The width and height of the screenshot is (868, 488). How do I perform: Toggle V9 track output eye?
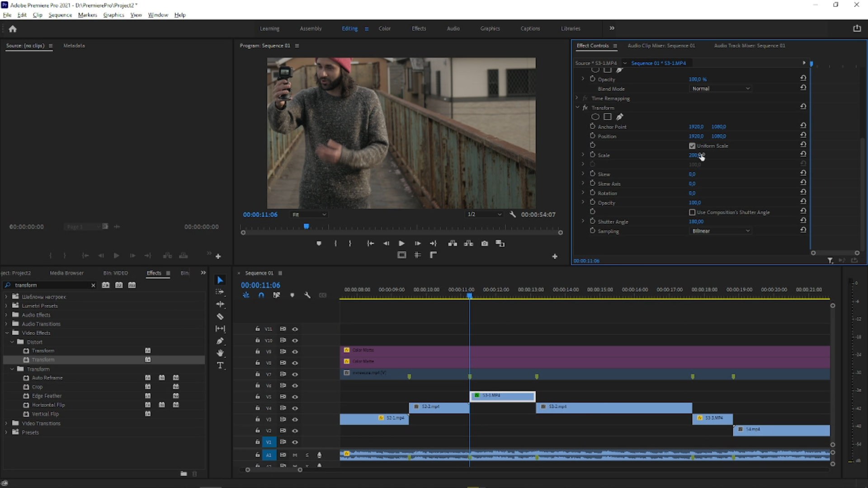pyautogui.click(x=295, y=352)
